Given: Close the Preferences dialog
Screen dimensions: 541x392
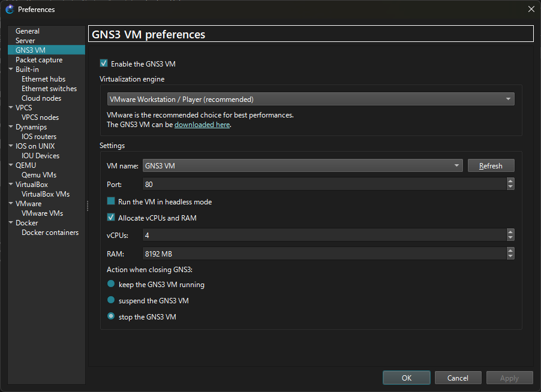Looking at the screenshot, I should point(531,10).
